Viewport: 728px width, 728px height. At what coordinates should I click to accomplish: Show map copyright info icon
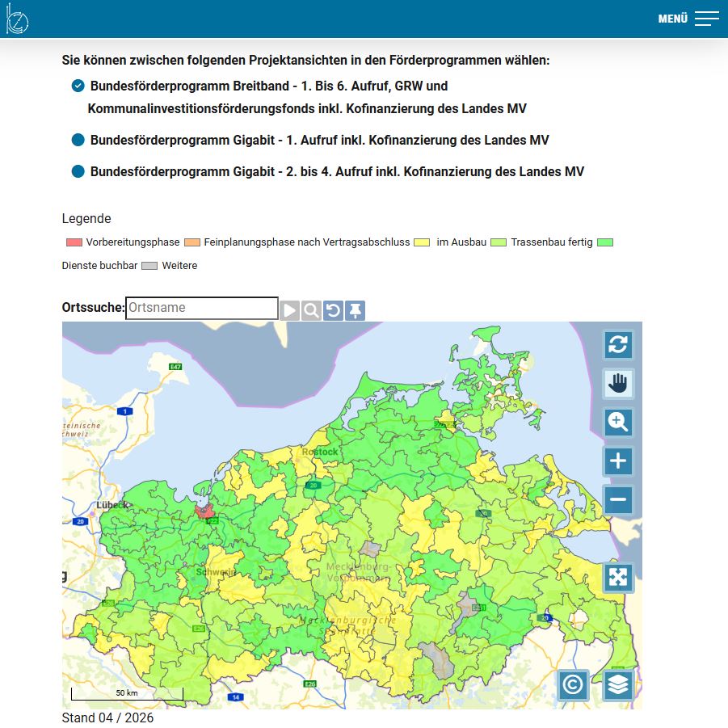pyautogui.click(x=573, y=685)
